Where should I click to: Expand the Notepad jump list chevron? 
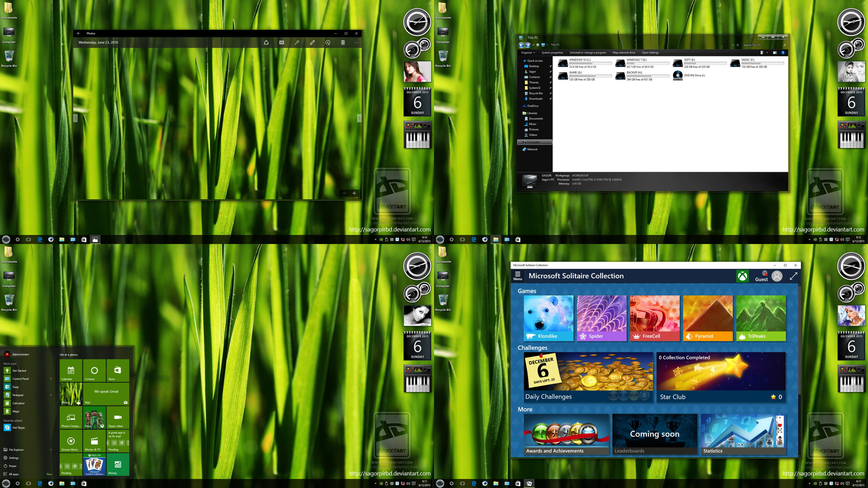(51, 395)
